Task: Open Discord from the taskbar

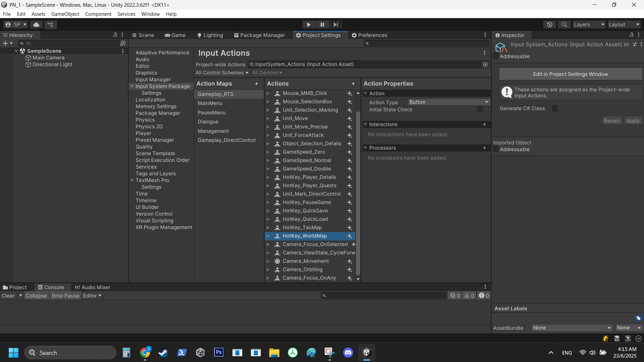Action: 348,353
